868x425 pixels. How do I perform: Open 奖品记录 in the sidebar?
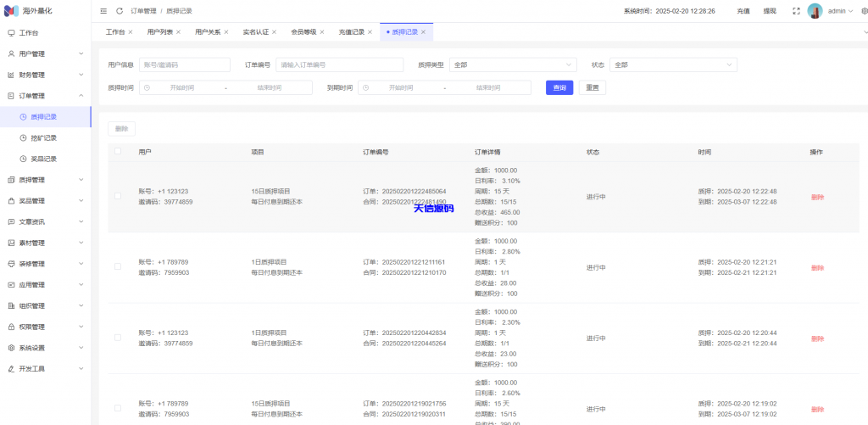click(x=46, y=159)
